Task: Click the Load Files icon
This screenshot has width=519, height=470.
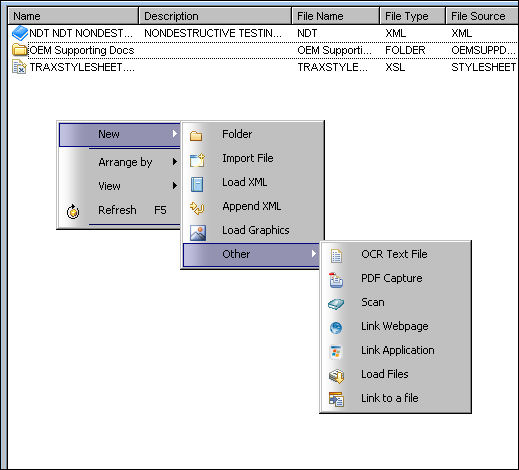Action: coord(336,376)
